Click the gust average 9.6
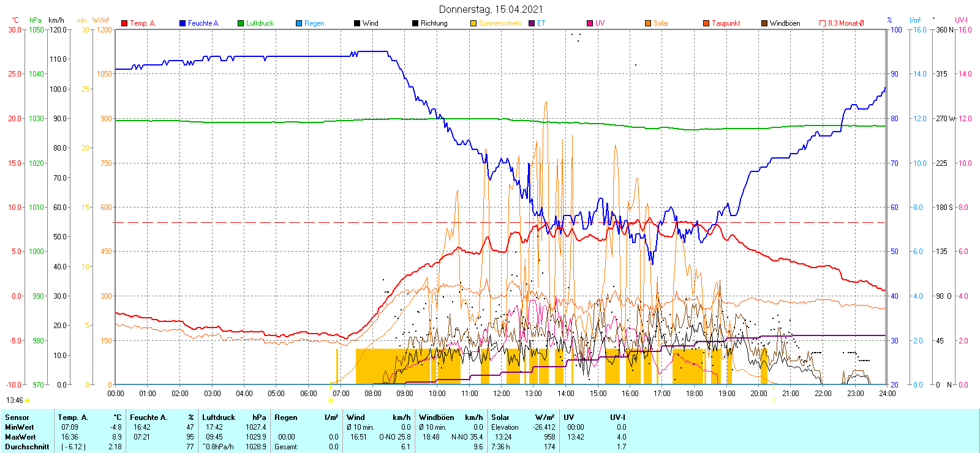This screenshot has width=980, height=453. (x=478, y=447)
